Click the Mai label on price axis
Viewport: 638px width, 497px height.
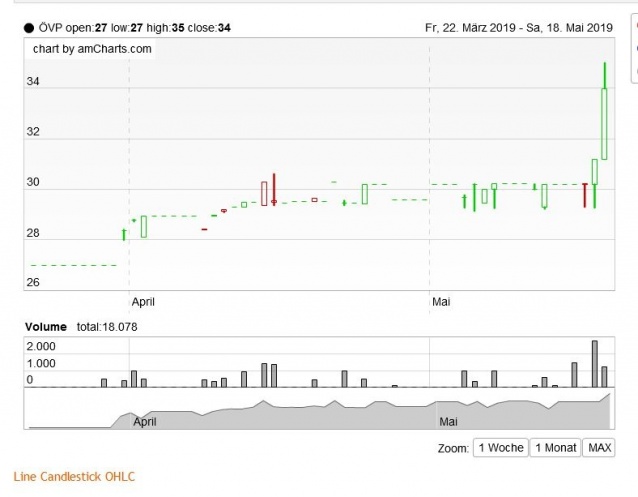(x=441, y=300)
